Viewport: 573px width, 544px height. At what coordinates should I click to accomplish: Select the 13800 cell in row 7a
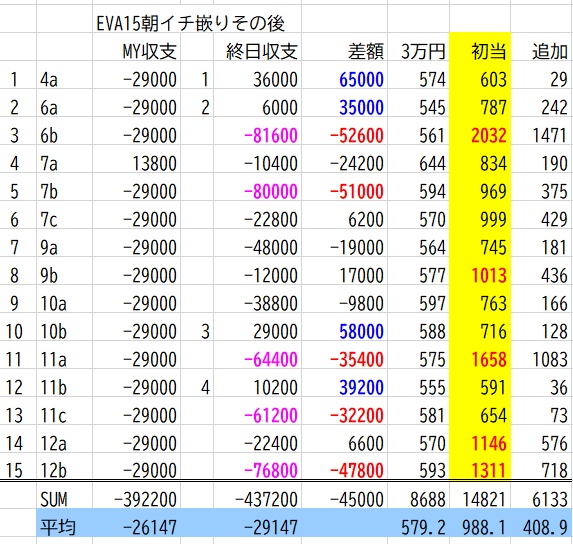(137, 163)
